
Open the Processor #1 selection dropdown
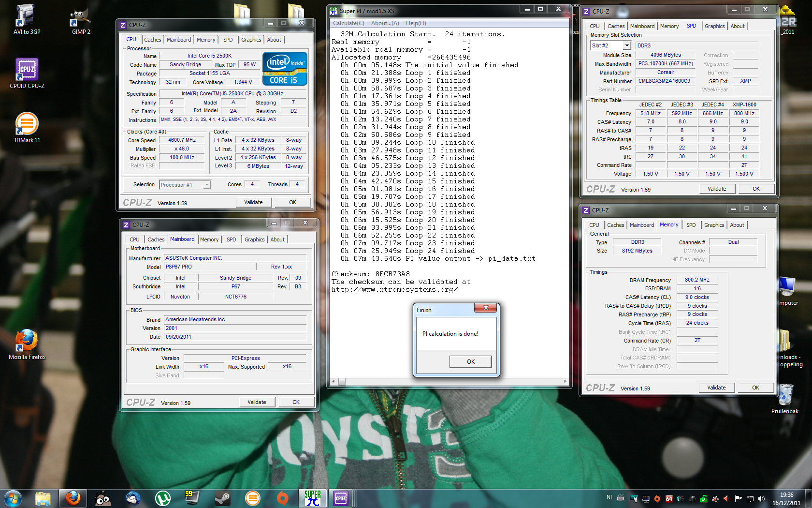tap(207, 185)
